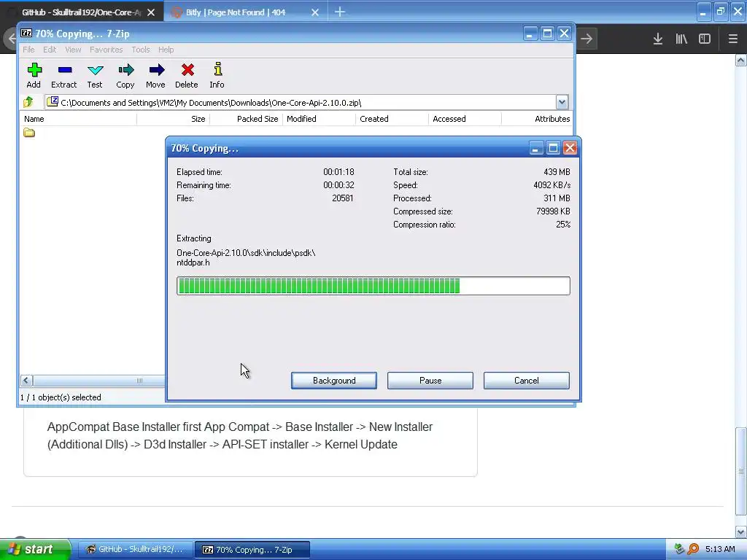Click the horizontal scrollbar left arrow
This screenshot has width=747, height=560.
26,381
